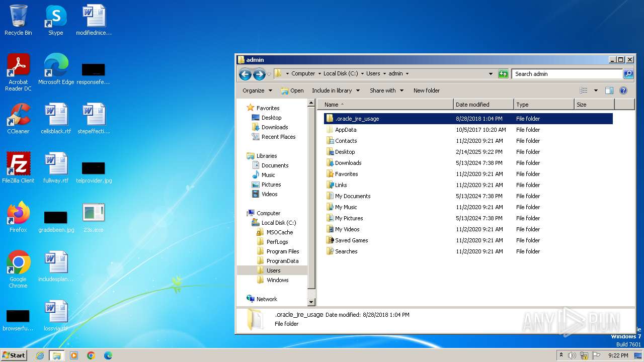Select fullway.rtf desktop file
The width and height of the screenshot is (644, 362).
[56, 168]
